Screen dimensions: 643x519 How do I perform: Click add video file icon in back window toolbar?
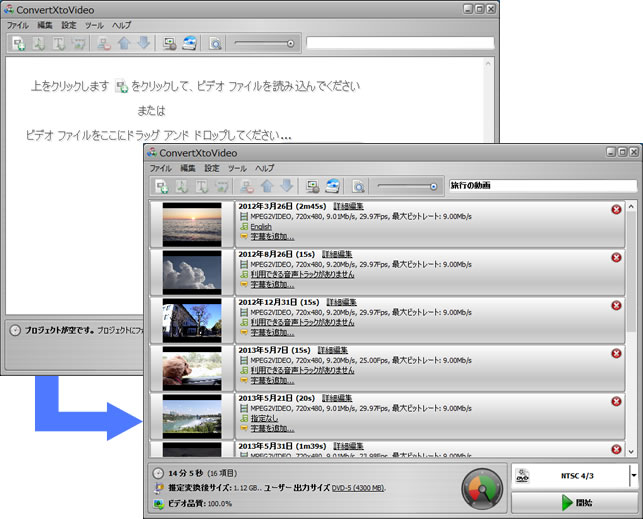(18, 43)
